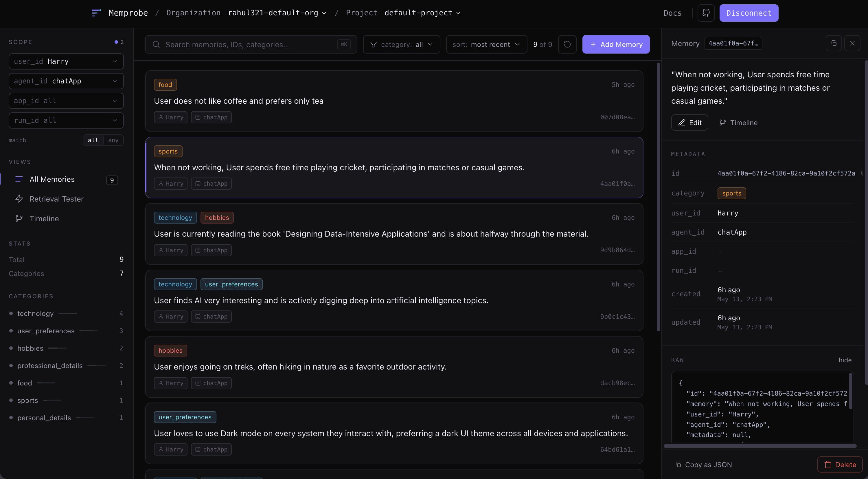Click the All Memories list icon
868x479 pixels.
19,179
